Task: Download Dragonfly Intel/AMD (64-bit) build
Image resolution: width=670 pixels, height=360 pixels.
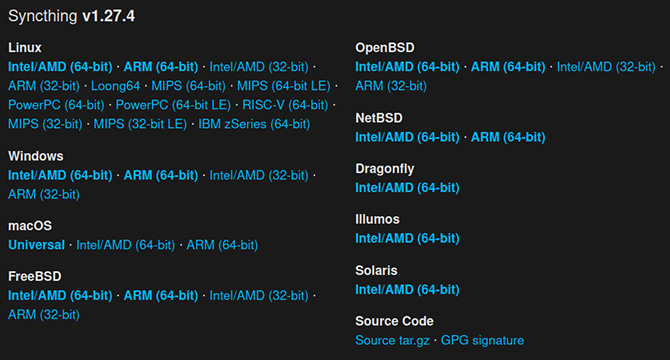Action: tap(407, 188)
